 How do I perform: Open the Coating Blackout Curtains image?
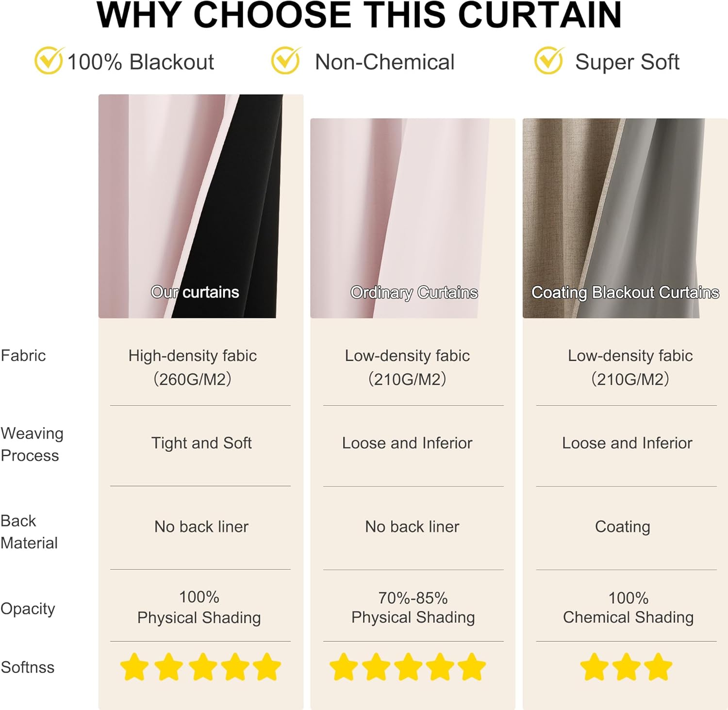[x=625, y=218]
